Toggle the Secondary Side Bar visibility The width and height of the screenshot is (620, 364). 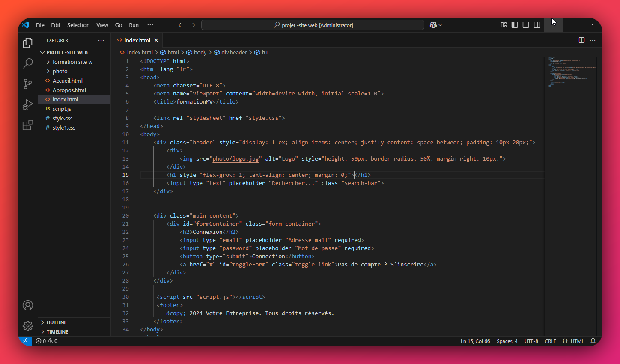pyautogui.click(x=537, y=25)
